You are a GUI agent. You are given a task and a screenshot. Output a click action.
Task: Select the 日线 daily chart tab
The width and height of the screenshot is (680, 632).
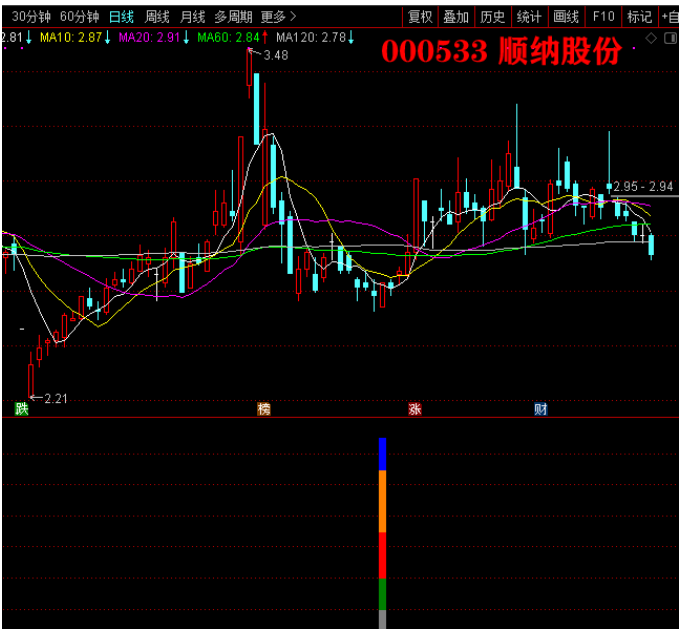tap(121, 17)
